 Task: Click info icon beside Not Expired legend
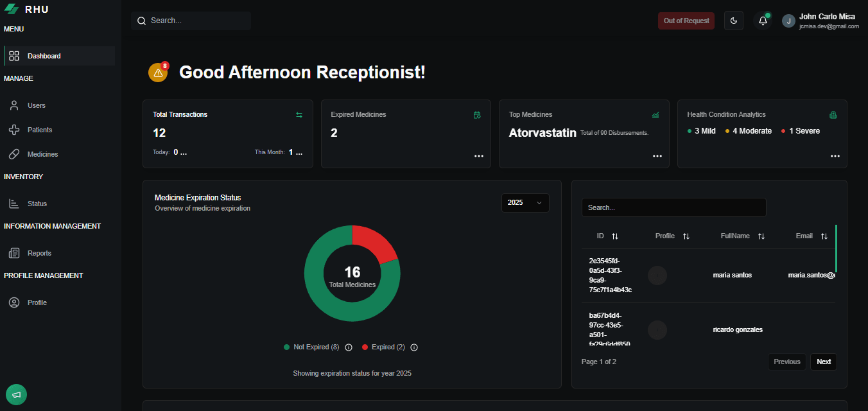pyautogui.click(x=349, y=347)
